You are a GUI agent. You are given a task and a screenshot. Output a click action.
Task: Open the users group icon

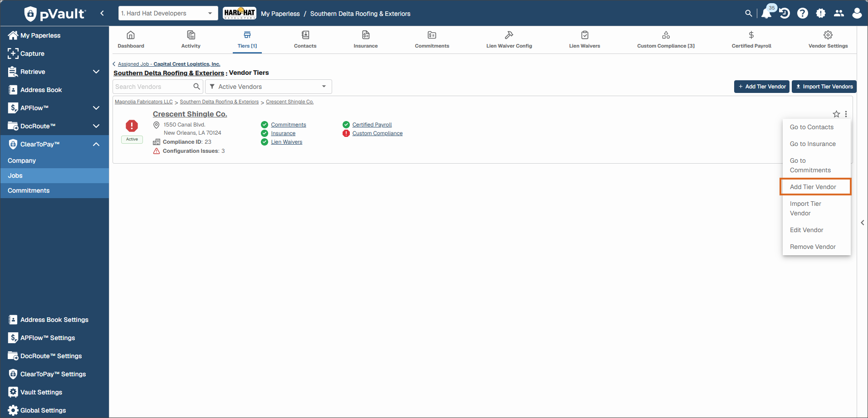coord(839,14)
